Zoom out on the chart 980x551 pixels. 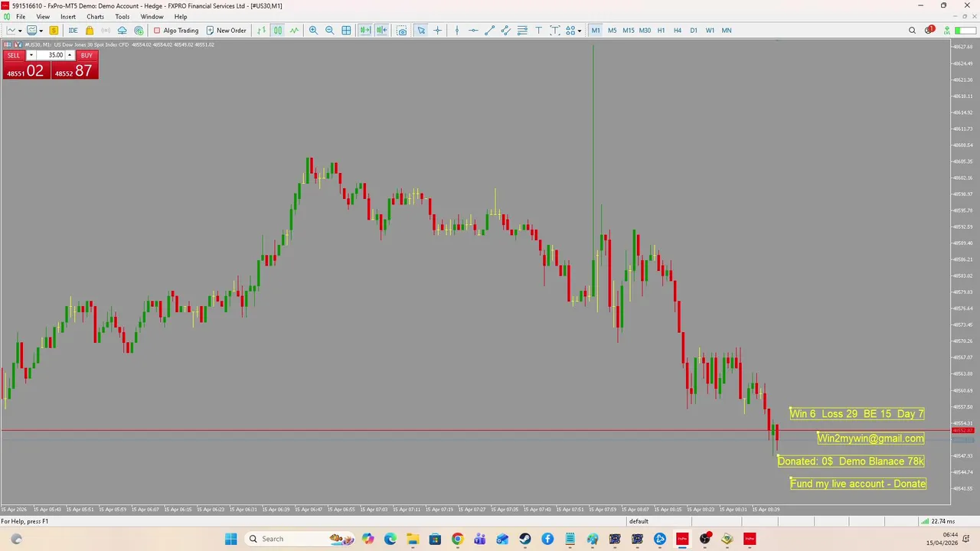coord(330,31)
